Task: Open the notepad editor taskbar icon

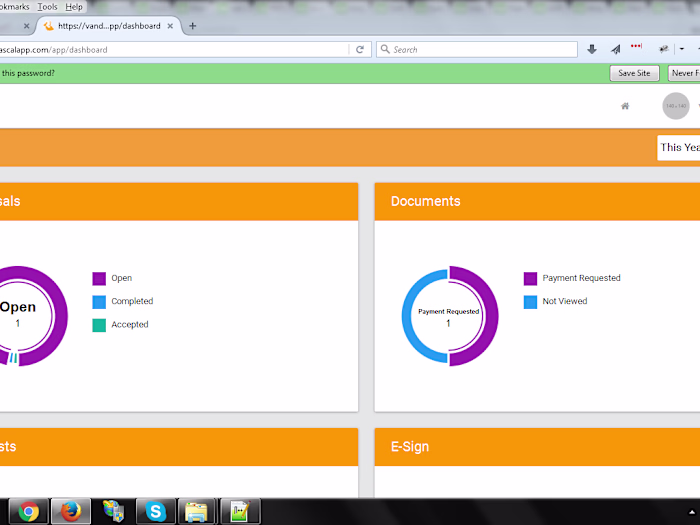Action: click(x=240, y=511)
